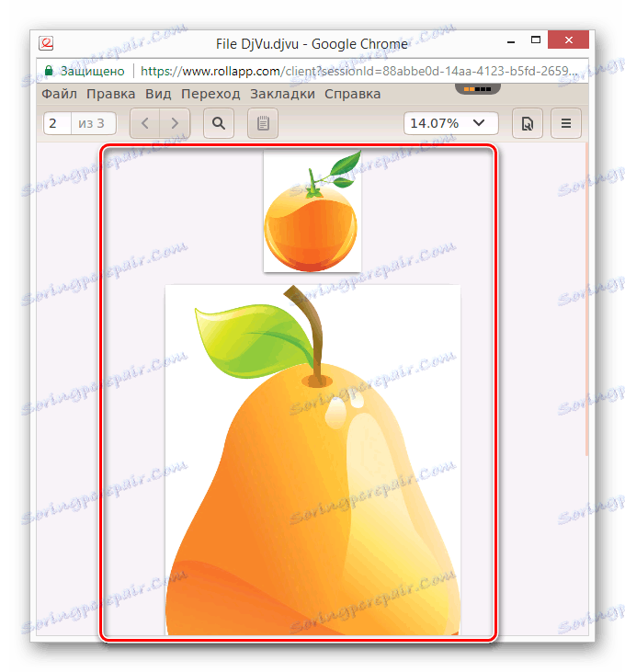The image size is (625, 672).
Task: Open the Справка menu
Action: pyautogui.click(x=352, y=94)
